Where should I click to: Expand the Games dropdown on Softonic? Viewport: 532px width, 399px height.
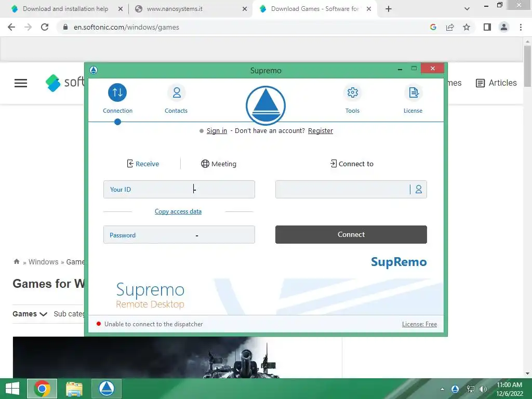pyautogui.click(x=30, y=314)
